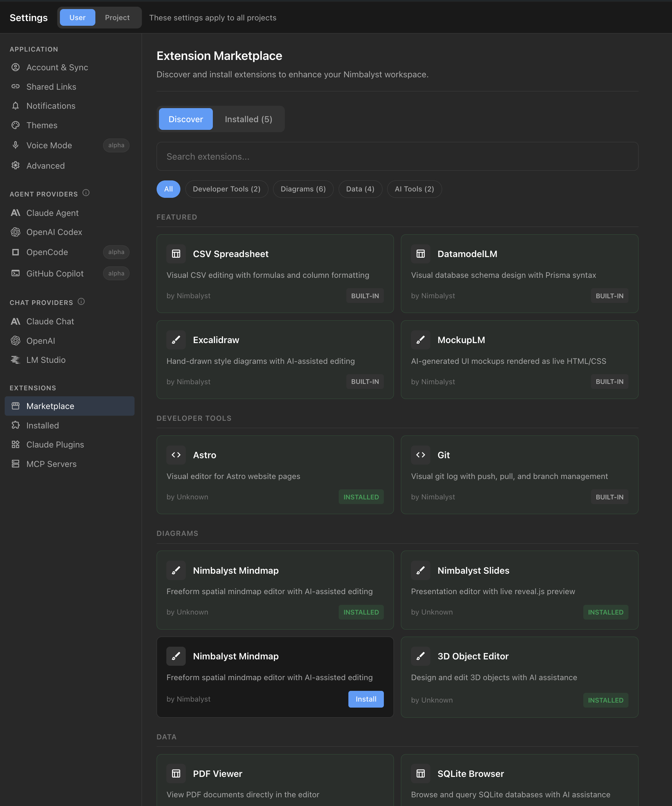The image size is (672, 806).
Task: Click the Astro code brackets icon
Action: (x=176, y=455)
